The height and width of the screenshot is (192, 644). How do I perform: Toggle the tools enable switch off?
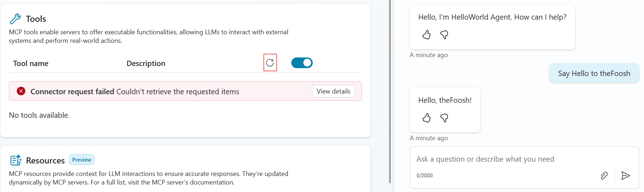(x=302, y=63)
